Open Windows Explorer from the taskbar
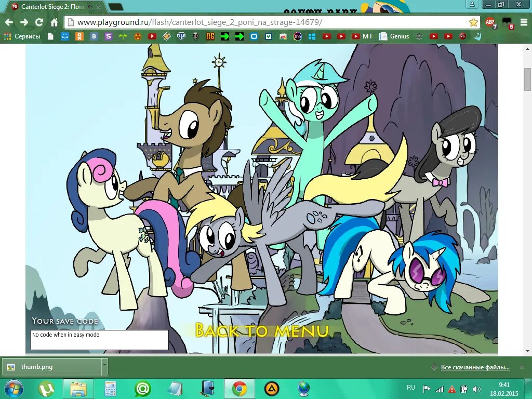 [x=78, y=389]
